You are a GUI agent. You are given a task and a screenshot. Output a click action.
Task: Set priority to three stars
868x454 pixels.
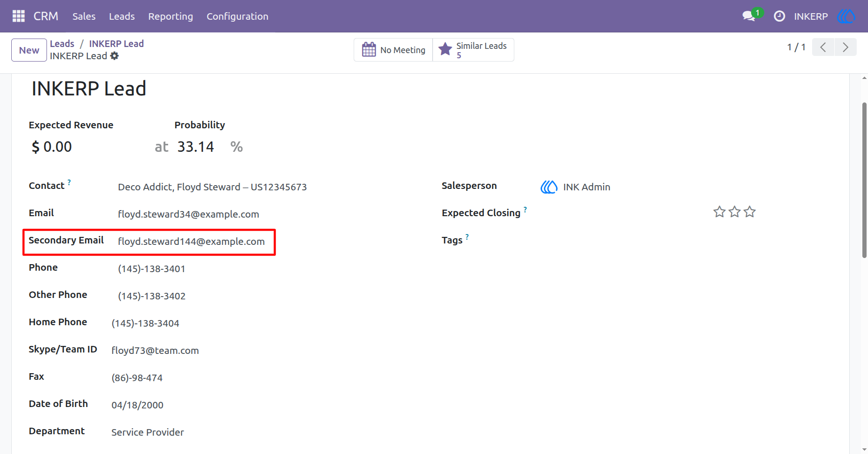pos(750,212)
